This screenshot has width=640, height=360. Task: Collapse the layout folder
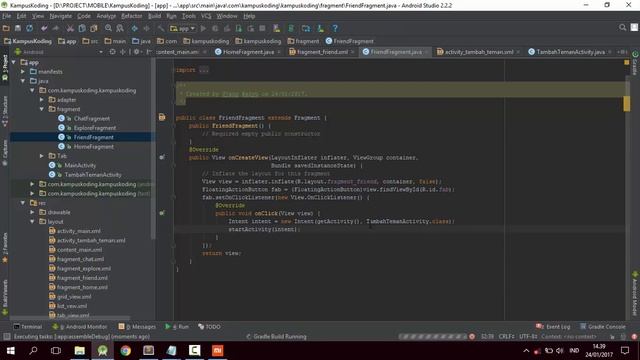[32, 222]
